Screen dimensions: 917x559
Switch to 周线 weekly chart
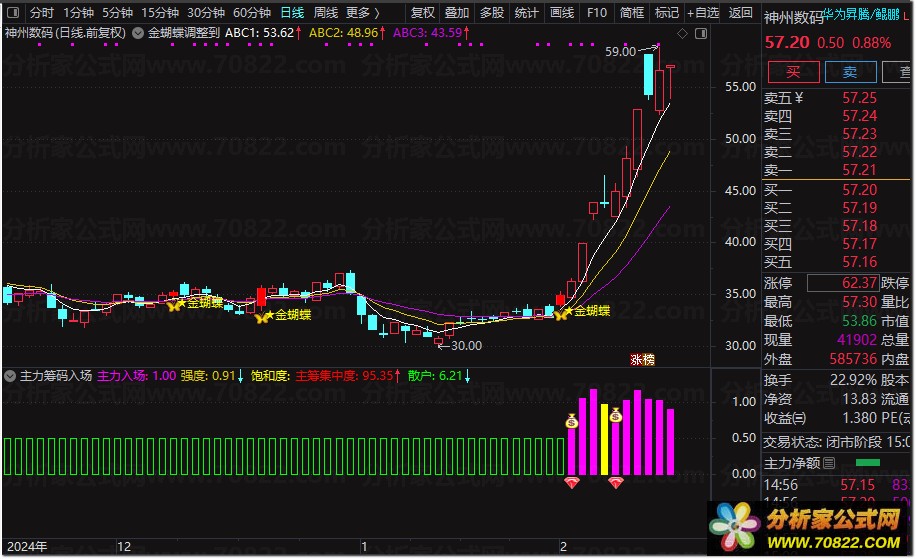tap(326, 12)
